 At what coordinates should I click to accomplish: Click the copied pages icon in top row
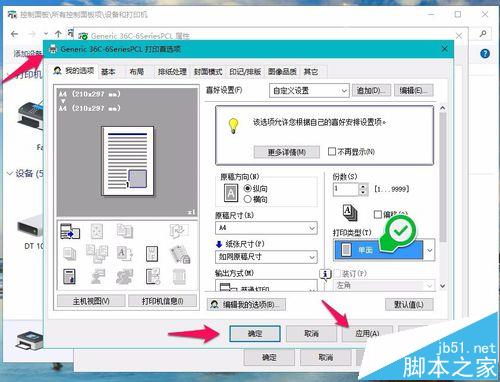coord(125,231)
